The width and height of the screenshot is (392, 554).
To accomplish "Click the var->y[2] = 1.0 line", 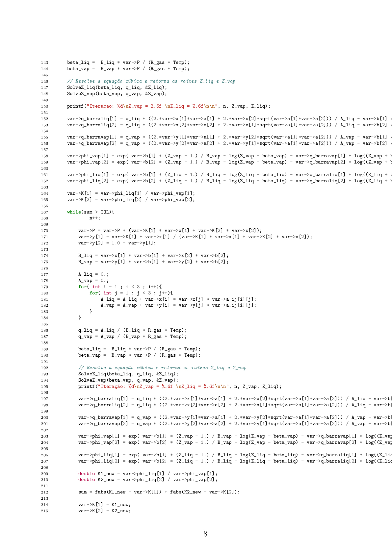I will pyautogui.click(x=117, y=243).
